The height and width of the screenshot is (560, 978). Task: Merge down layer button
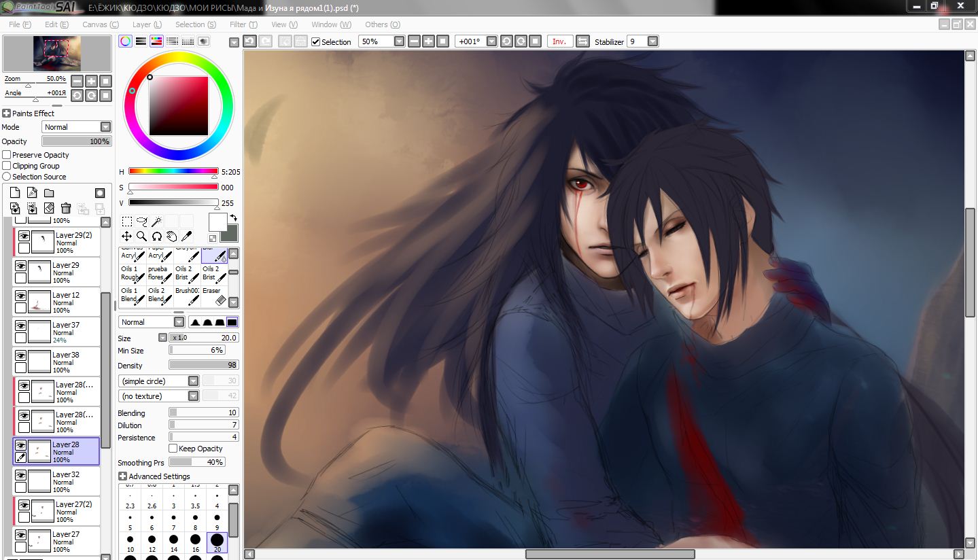(32, 209)
